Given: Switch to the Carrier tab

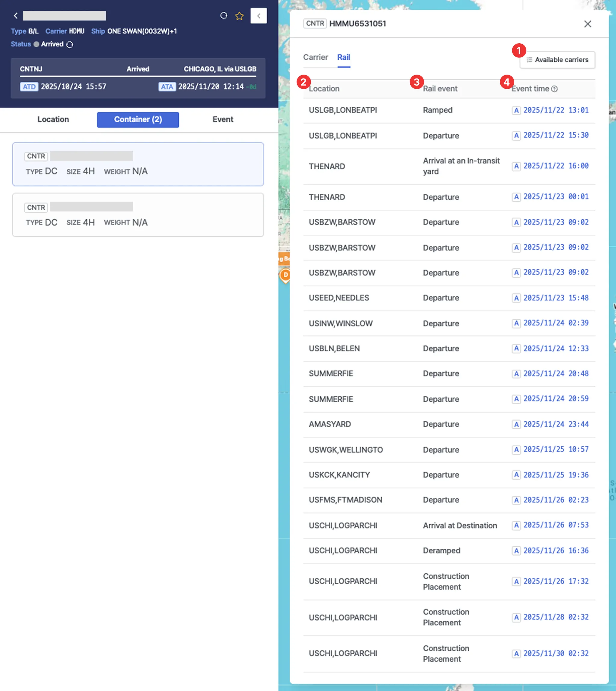Looking at the screenshot, I should pos(315,57).
